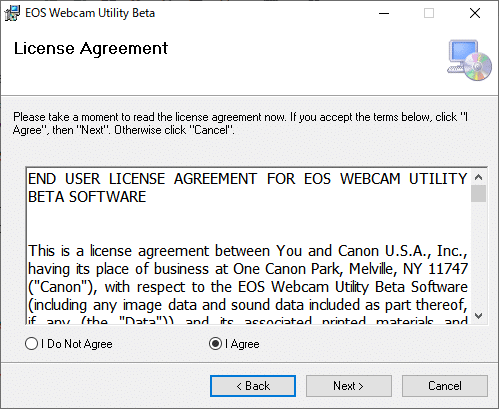The image size is (499, 409).
Task: Click the license text scrollbar thumb
Action: [479, 193]
